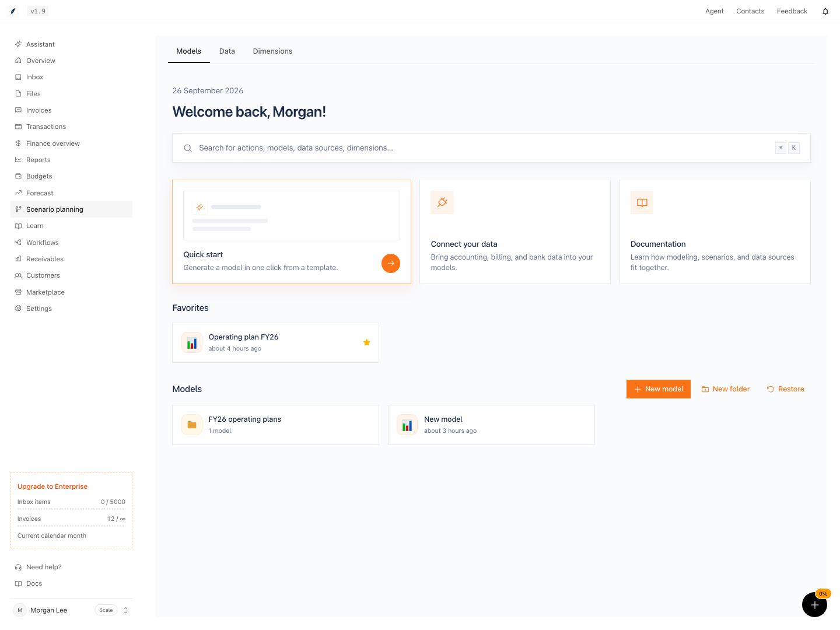This screenshot has height=630, width=840.
Task: Click the New folder button
Action: point(726,389)
